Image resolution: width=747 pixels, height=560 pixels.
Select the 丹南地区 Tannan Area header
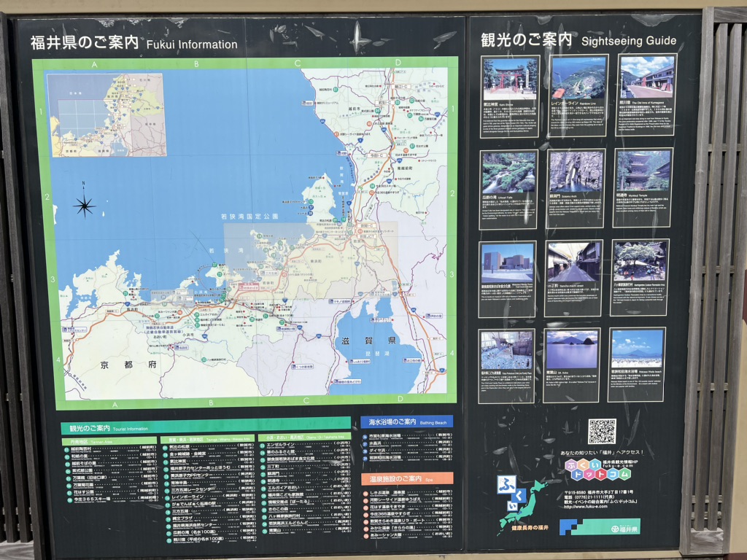(x=109, y=441)
